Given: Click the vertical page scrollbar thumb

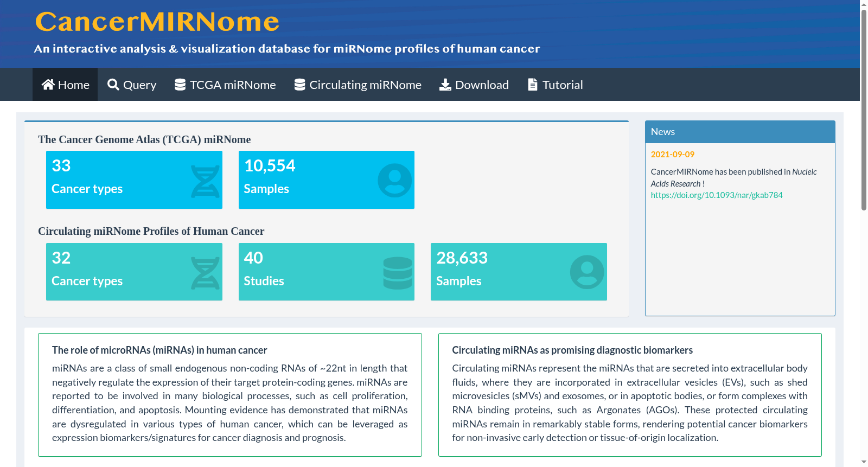Looking at the screenshot, I should [x=864, y=110].
